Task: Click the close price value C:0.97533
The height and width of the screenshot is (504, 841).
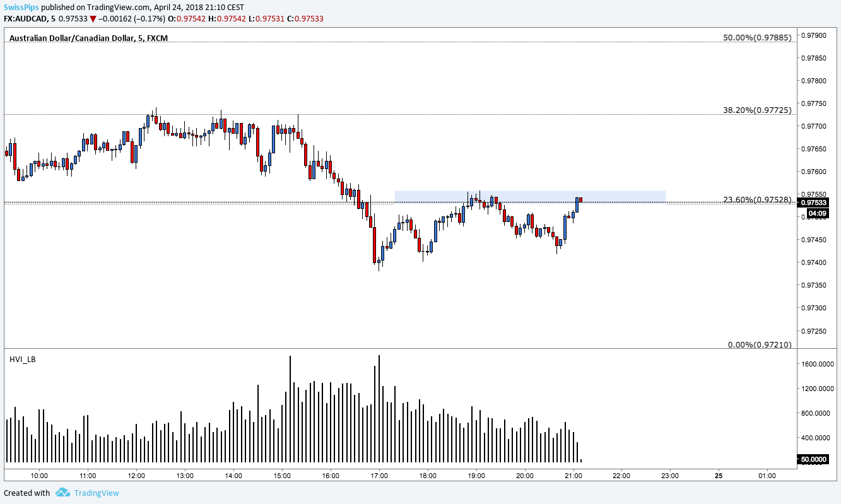Action: point(305,19)
